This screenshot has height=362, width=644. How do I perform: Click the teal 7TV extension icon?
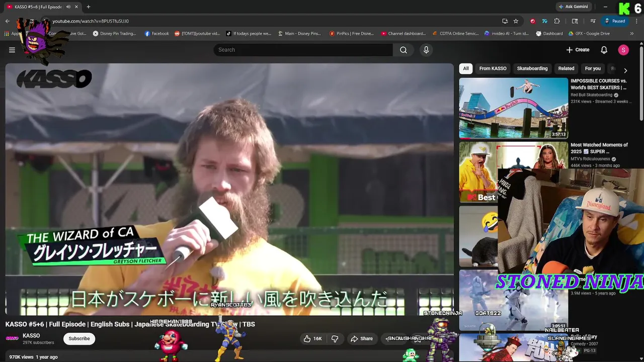[x=544, y=21]
